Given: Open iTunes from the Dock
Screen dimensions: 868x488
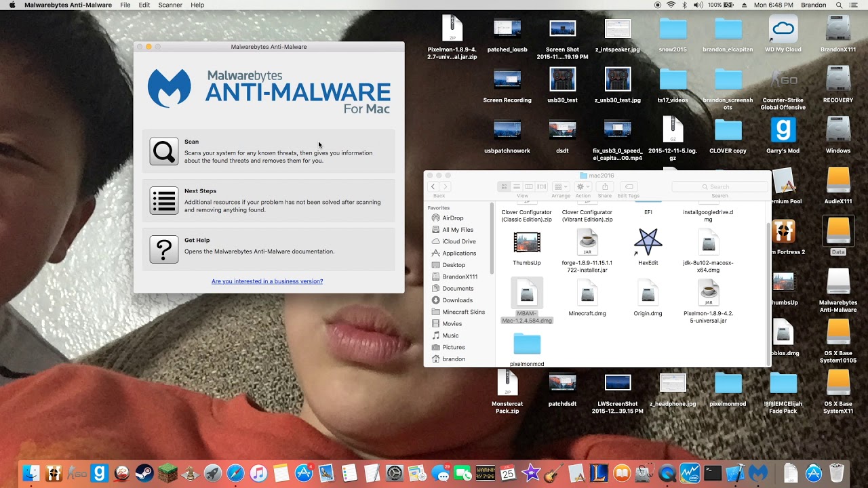Looking at the screenshot, I should (258, 472).
